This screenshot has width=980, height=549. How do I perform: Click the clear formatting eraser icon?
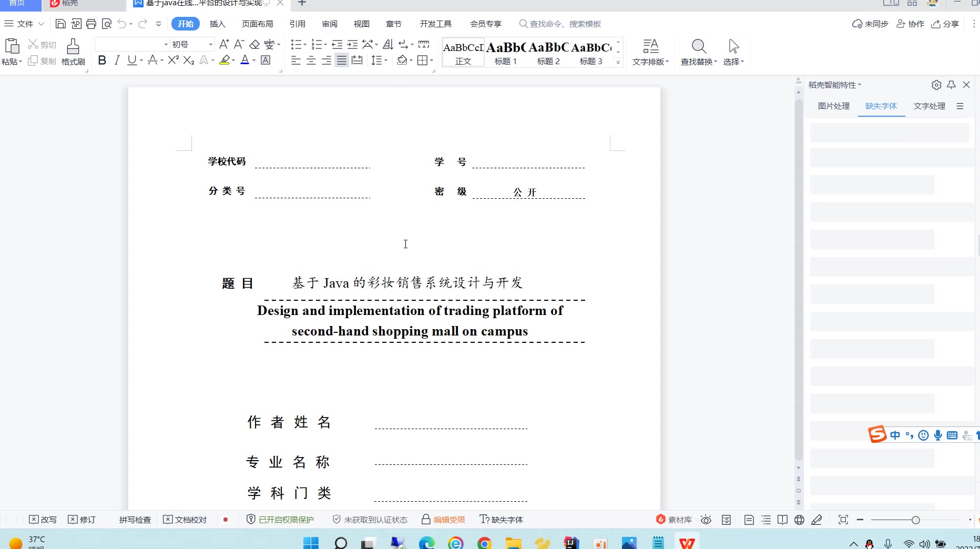pos(254,44)
